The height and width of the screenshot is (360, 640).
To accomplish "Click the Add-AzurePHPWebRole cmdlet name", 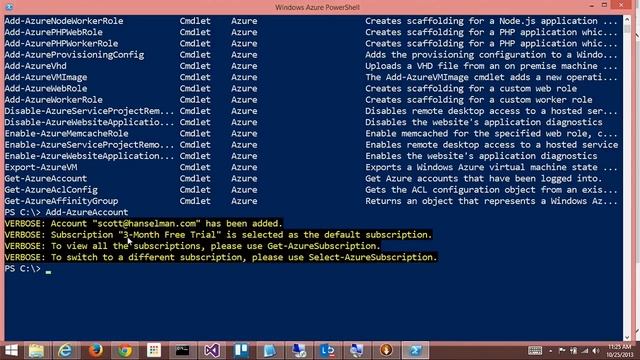I will [x=53, y=32].
